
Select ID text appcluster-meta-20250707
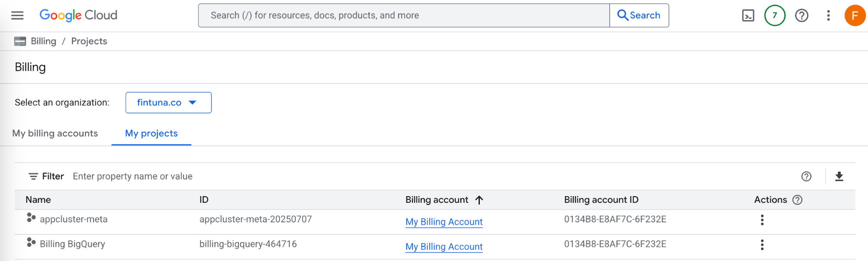point(256,219)
